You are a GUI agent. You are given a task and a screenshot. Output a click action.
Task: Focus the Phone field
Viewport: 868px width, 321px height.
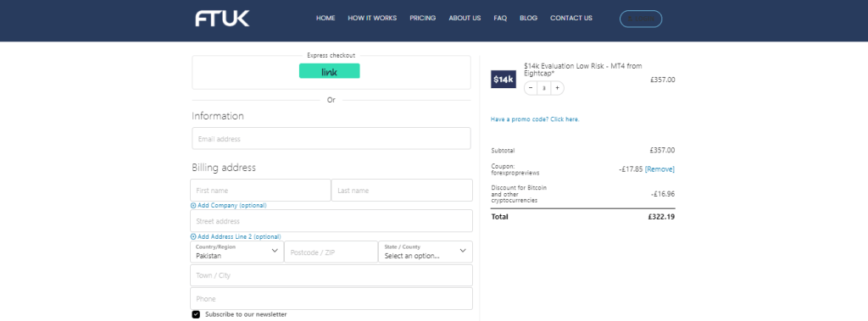331,298
